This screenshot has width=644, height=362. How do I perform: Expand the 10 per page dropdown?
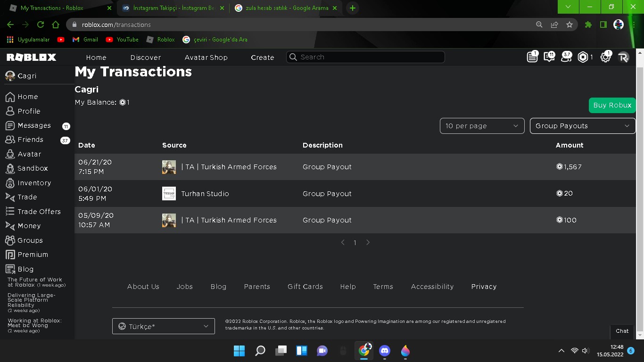482,126
